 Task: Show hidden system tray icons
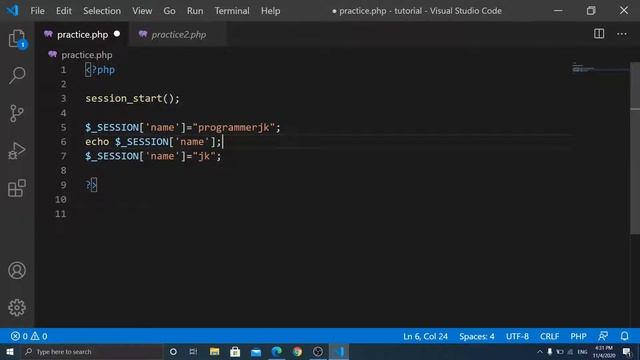[540, 351]
